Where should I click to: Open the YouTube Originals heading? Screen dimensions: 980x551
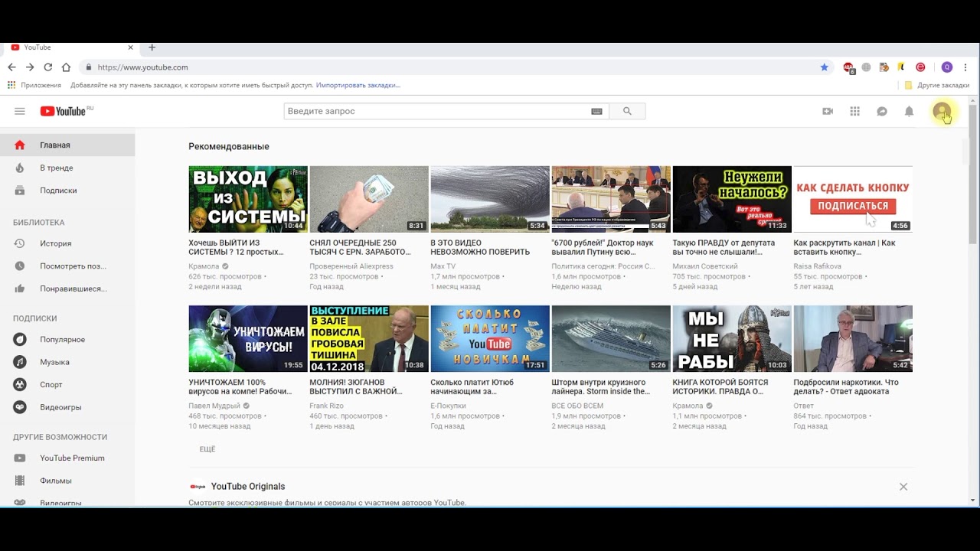coord(248,487)
